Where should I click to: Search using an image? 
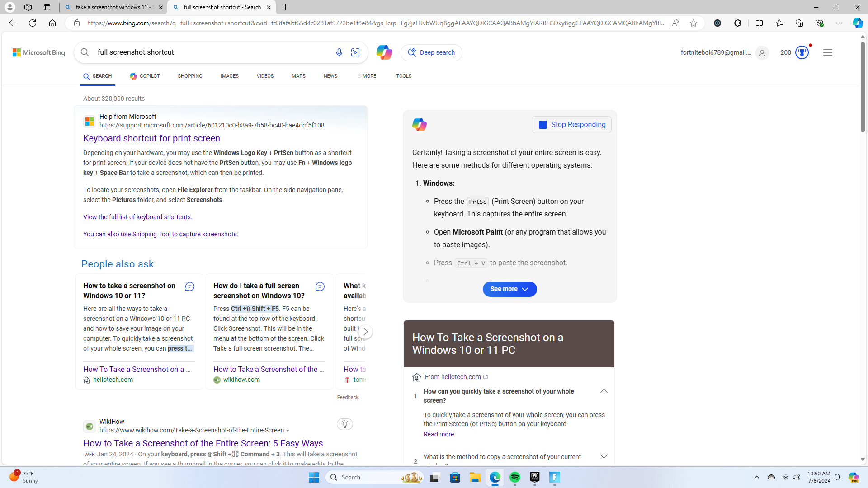pyautogui.click(x=355, y=52)
